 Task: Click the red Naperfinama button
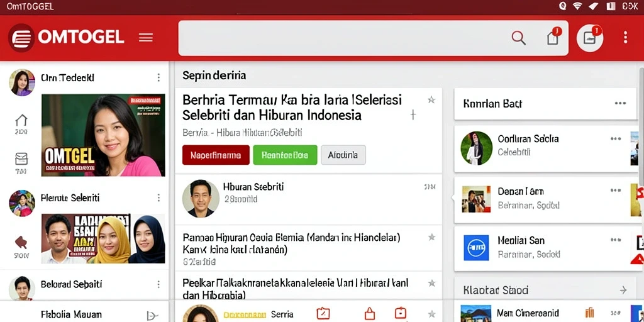(x=216, y=155)
